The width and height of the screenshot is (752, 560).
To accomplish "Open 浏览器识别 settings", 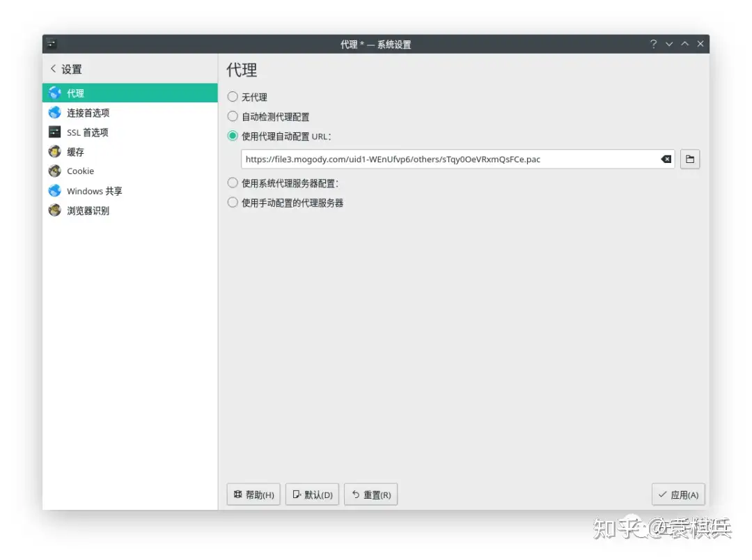I will [130, 210].
